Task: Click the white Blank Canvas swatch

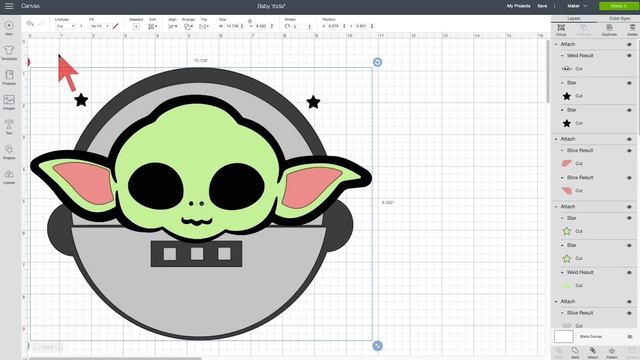Action: pos(564,337)
